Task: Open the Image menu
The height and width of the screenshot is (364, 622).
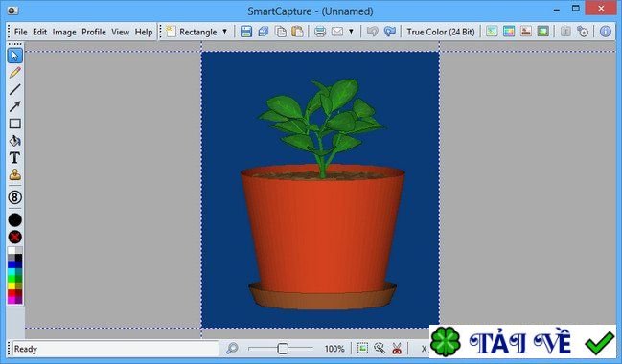Action: tap(64, 32)
